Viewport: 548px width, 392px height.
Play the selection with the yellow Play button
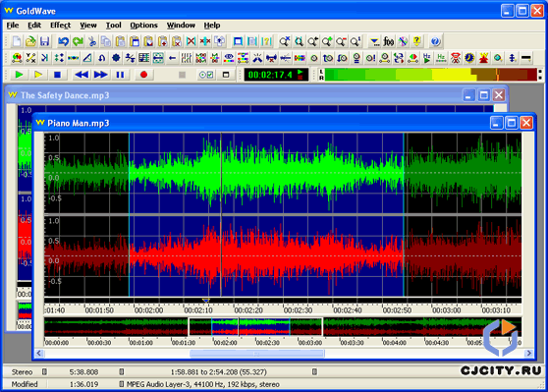(38, 75)
